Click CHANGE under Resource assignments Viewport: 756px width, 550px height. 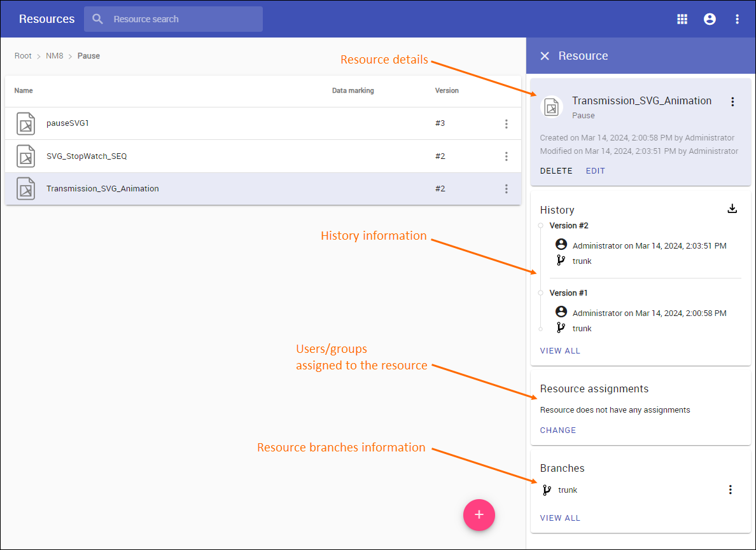tap(558, 430)
